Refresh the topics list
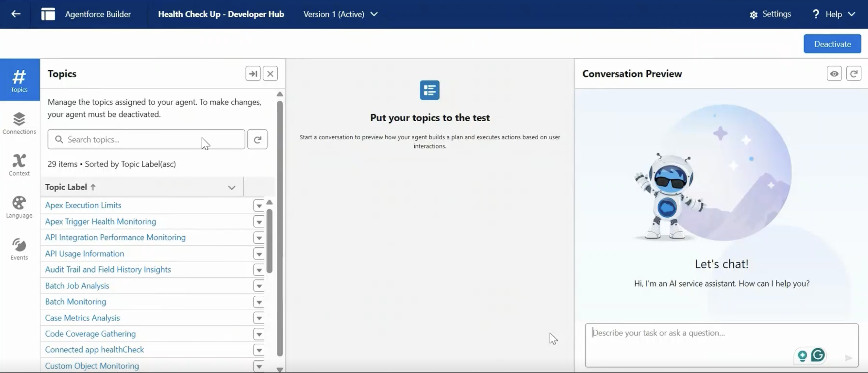Image resolution: width=868 pixels, height=373 pixels. (257, 139)
